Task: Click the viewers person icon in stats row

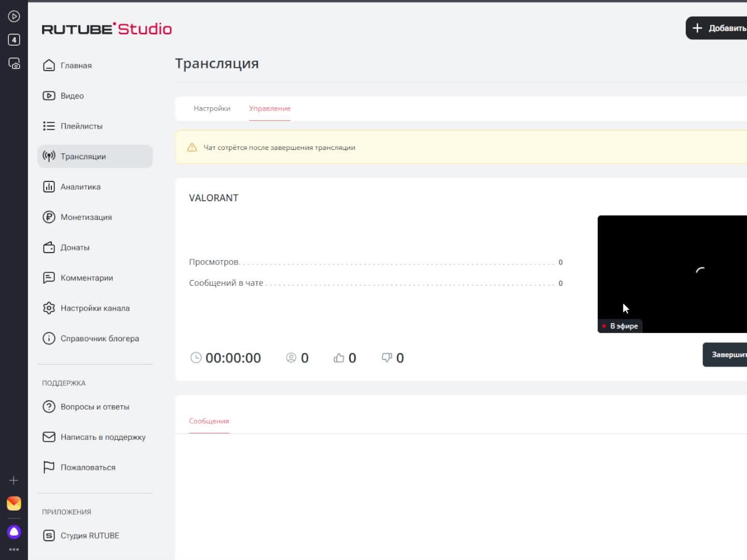Action: click(x=291, y=358)
